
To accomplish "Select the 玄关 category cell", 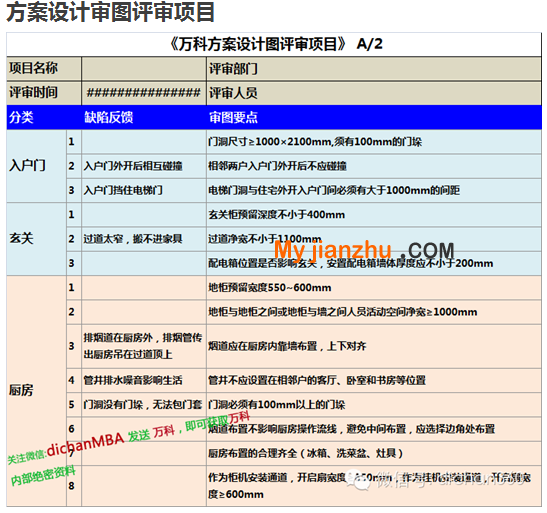I will (36, 239).
